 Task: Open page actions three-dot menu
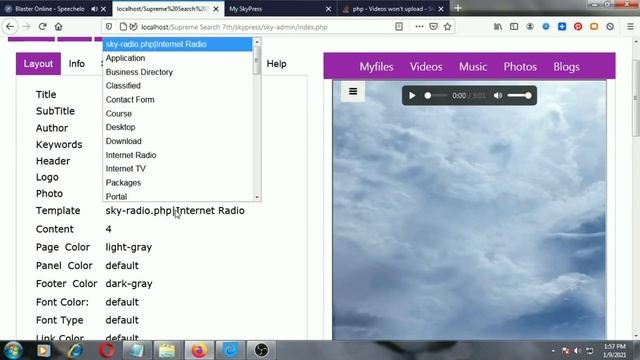point(419,27)
